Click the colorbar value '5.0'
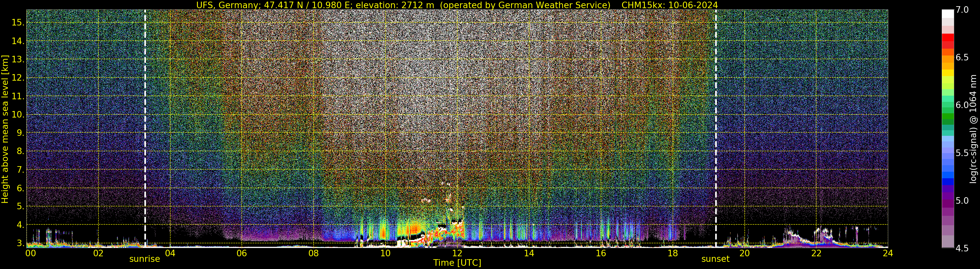Viewport: 980px width, 269px height. coord(962,200)
